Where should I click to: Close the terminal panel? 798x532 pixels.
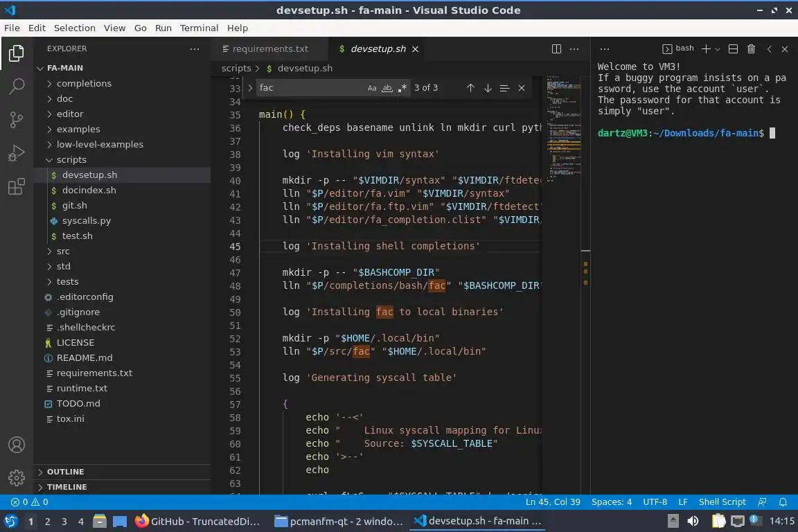coord(785,49)
